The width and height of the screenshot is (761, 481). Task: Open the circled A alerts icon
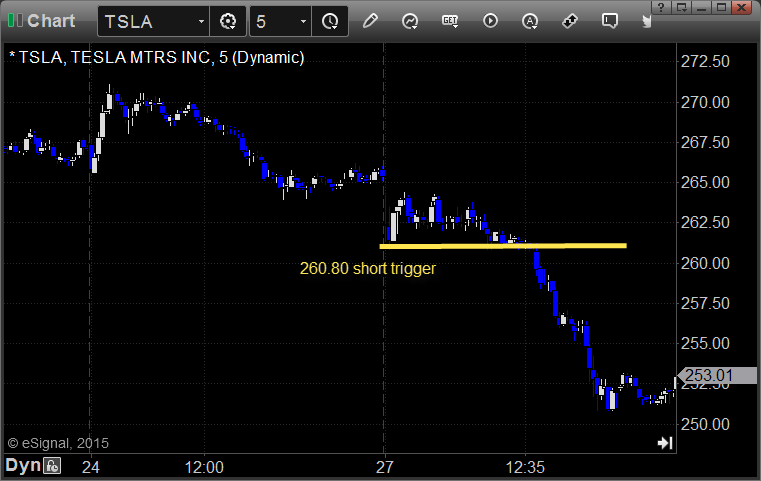(x=529, y=21)
